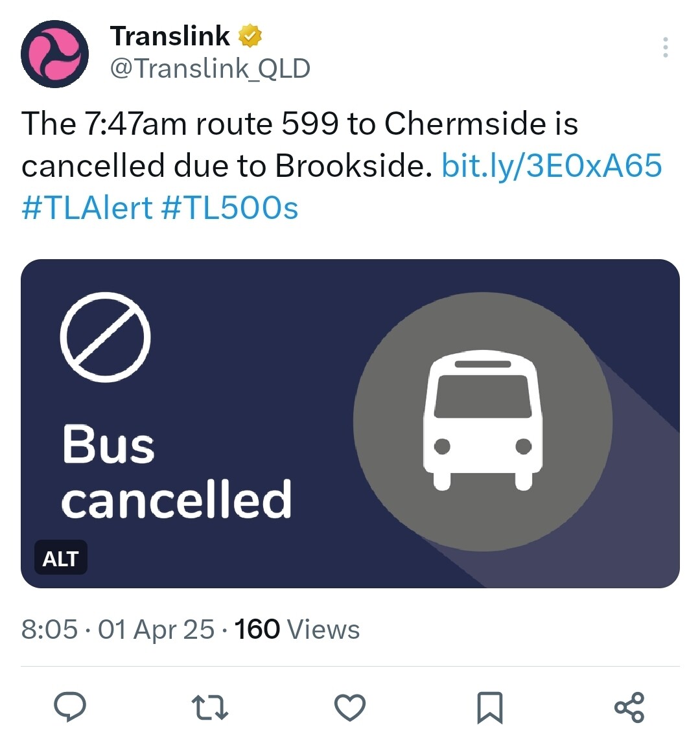Repost this Translink tweet
The height and width of the screenshot is (747, 700).
(x=210, y=707)
